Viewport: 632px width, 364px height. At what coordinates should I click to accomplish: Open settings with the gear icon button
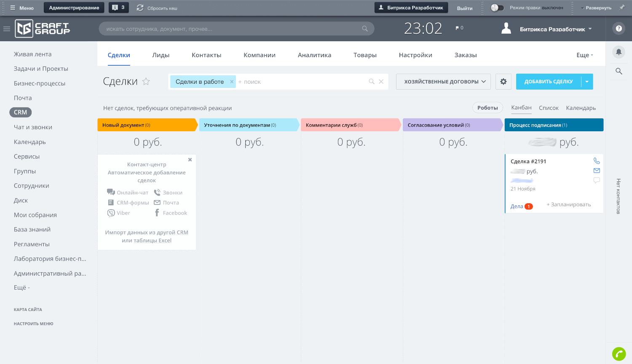tap(503, 82)
